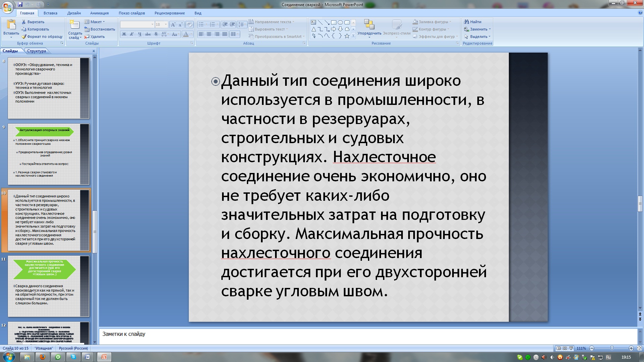Delete the slide with Удалить
Image resolution: width=644 pixels, height=362 pixels.
(x=95, y=37)
